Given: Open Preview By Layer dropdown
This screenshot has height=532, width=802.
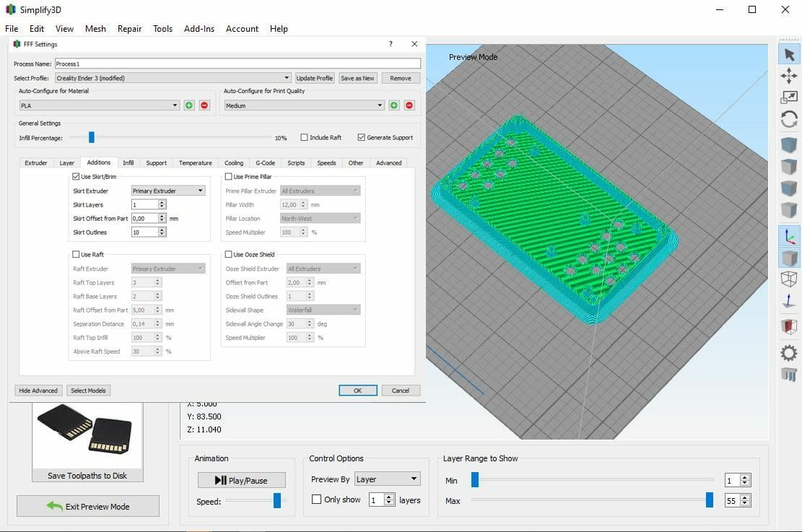Looking at the screenshot, I should [387, 479].
